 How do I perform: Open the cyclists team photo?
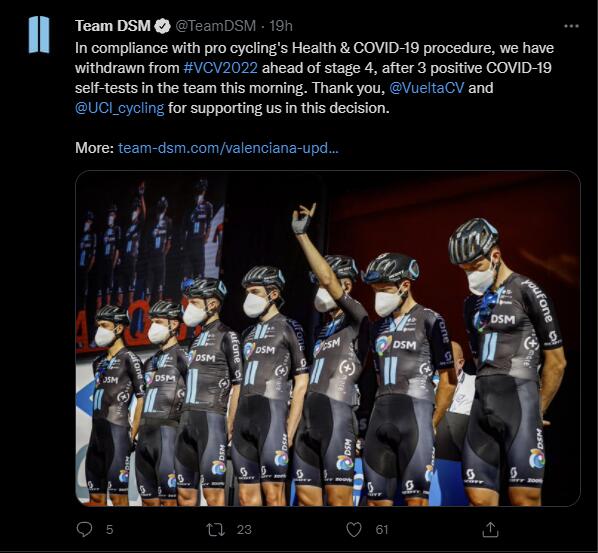pyautogui.click(x=328, y=338)
